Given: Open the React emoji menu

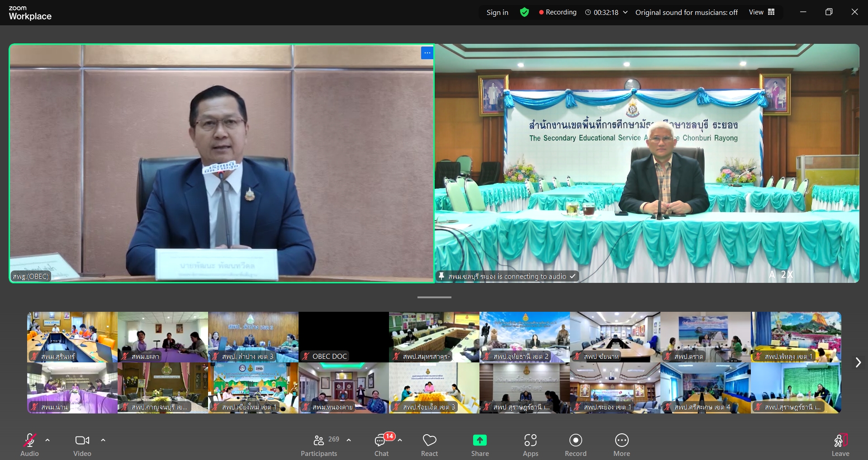Looking at the screenshot, I should coord(429,445).
